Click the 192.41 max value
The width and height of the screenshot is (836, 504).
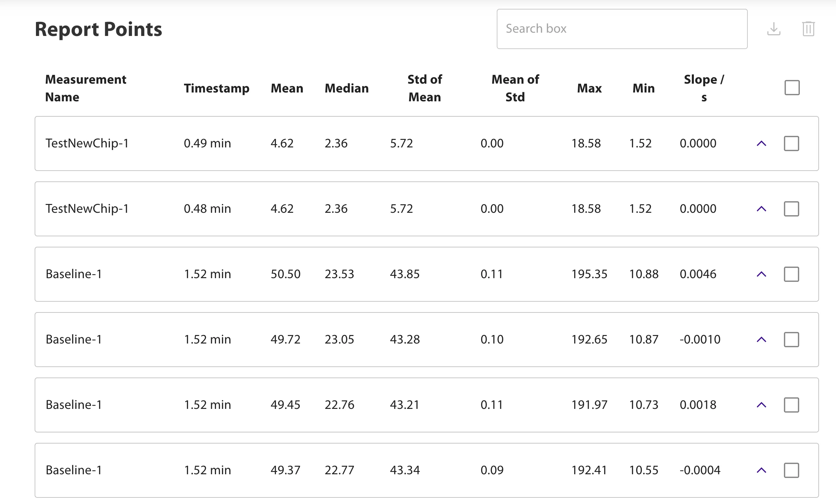[x=589, y=470]
